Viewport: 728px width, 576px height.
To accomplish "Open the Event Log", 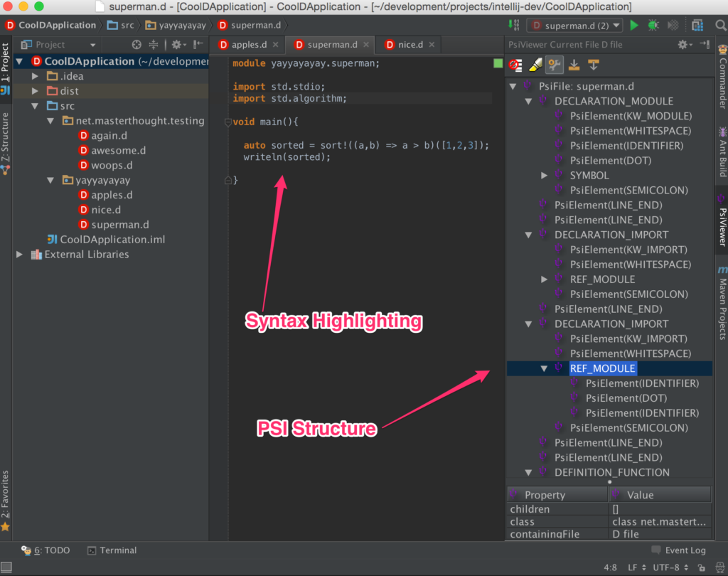I will coord(678,550).
